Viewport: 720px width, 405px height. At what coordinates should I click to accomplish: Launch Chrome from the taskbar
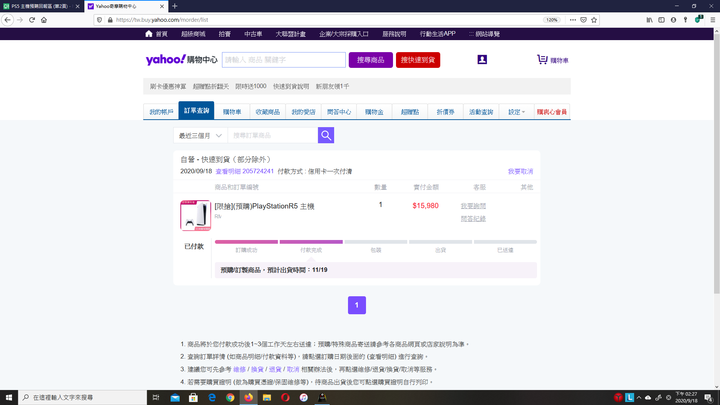click(x=230, y=398)
